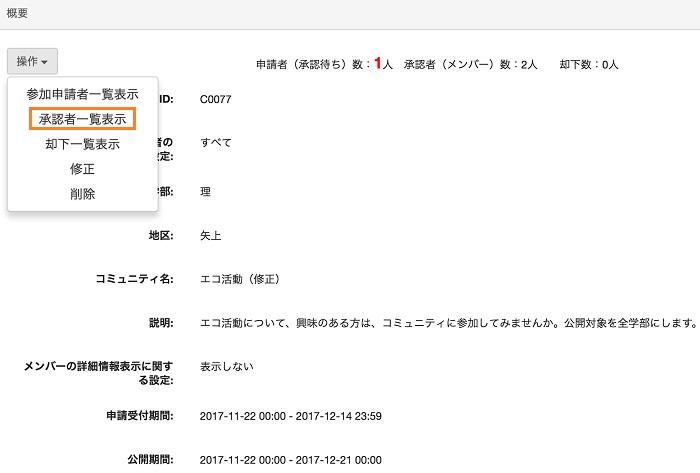The image size is (700, 473).
Task: Click the 却下数：0人 counter text
Action: (588, 64)
